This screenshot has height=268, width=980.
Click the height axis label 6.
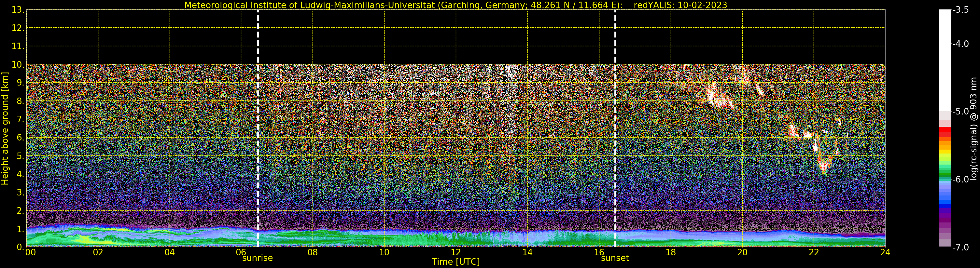point(20,138)
